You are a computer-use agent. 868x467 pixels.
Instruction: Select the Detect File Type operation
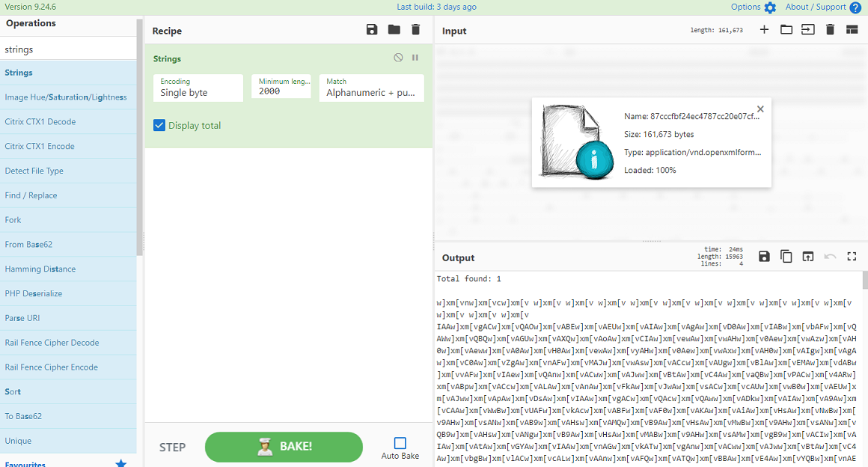[68, 171]
